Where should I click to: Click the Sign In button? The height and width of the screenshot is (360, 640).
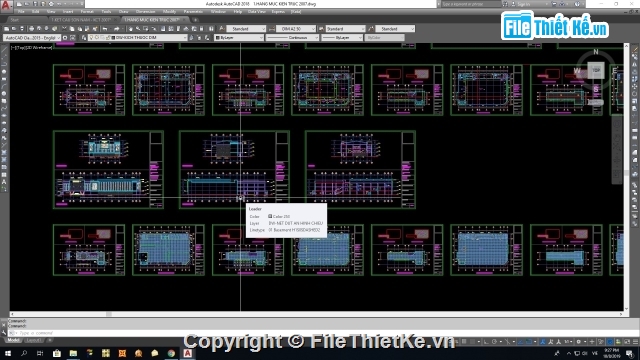click(x=523, y=4)
